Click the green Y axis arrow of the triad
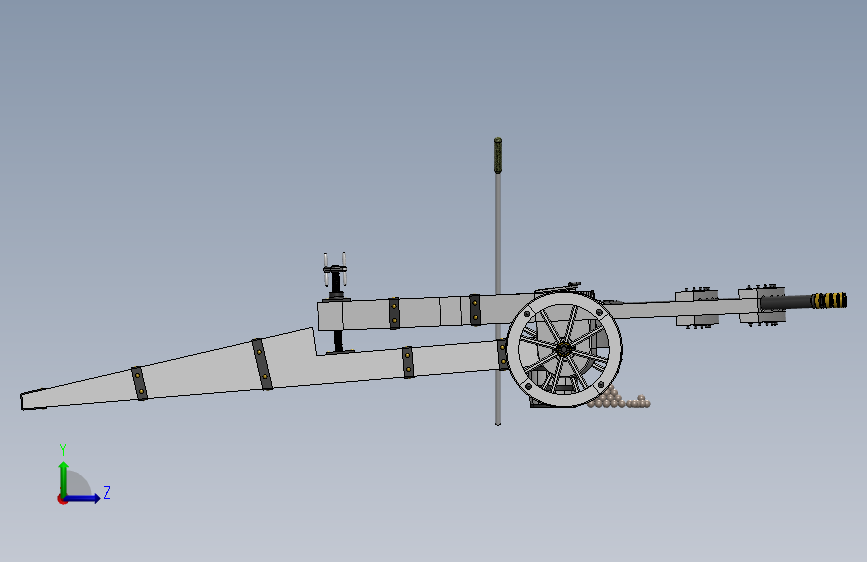The width and height of the screenshot is (867, 562). [64, 478]
